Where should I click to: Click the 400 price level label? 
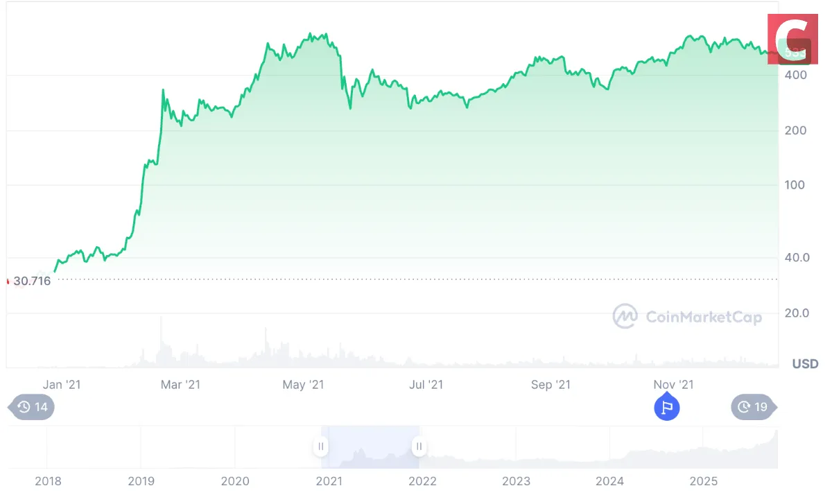(796, 74)
